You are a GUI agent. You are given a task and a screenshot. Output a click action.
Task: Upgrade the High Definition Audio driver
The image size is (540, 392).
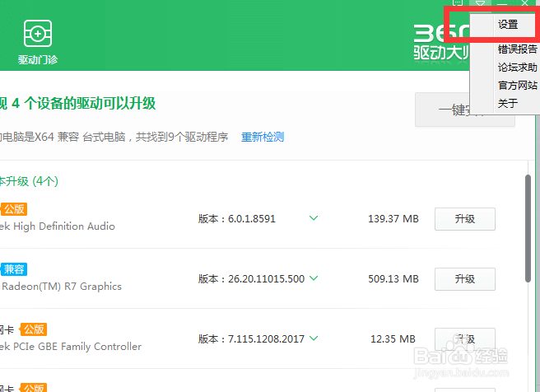pyautogui.click(x=465, y=219)
